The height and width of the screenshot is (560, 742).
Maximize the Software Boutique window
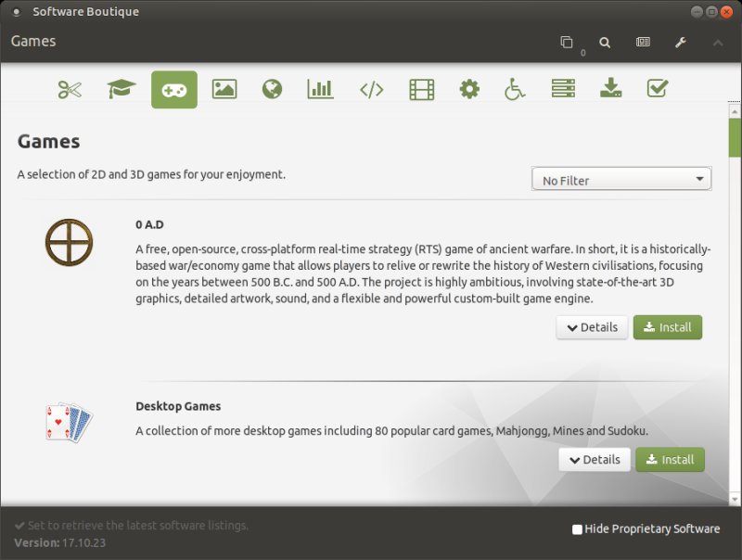pyautogui.click(x=711, y=12)
